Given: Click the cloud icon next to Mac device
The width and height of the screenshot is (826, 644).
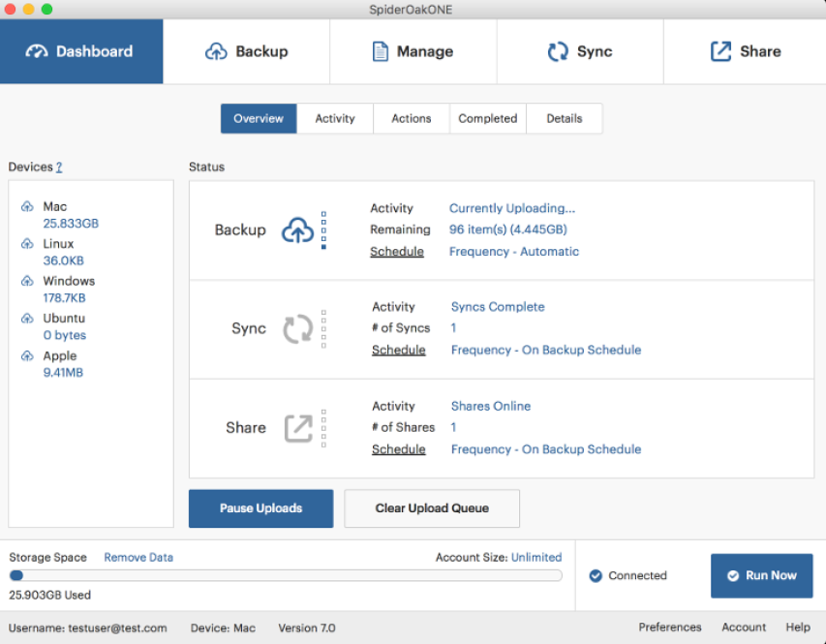Looking at the screenshot, I should (x=27, y=206).
